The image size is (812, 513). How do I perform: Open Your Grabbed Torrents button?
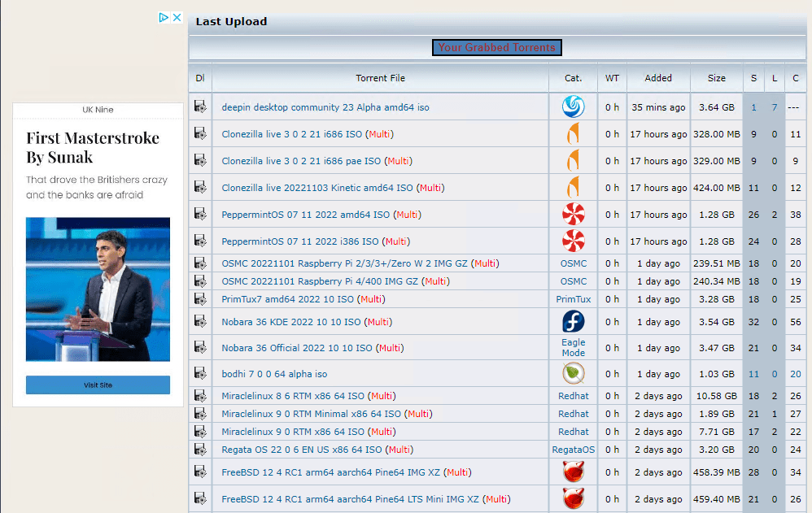tap(496, 47)
